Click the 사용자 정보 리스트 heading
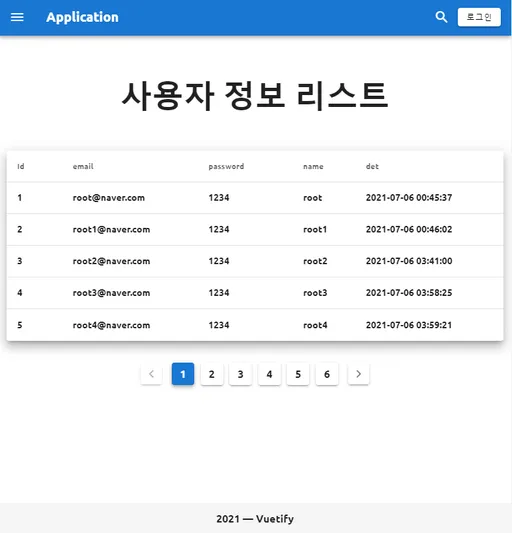Screen dimensions: 512x533 pyautogui.click(x=255, y=96)
